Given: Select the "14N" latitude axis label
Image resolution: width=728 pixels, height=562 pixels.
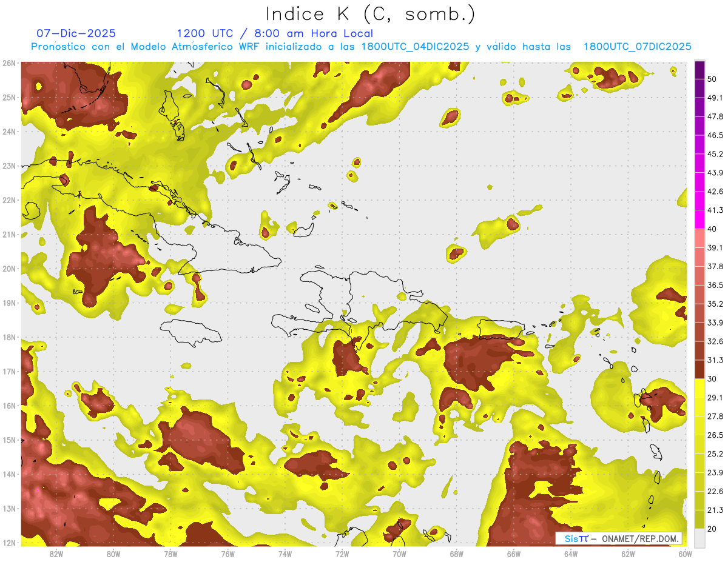Looking at the screenshot, I should point(9,474).
